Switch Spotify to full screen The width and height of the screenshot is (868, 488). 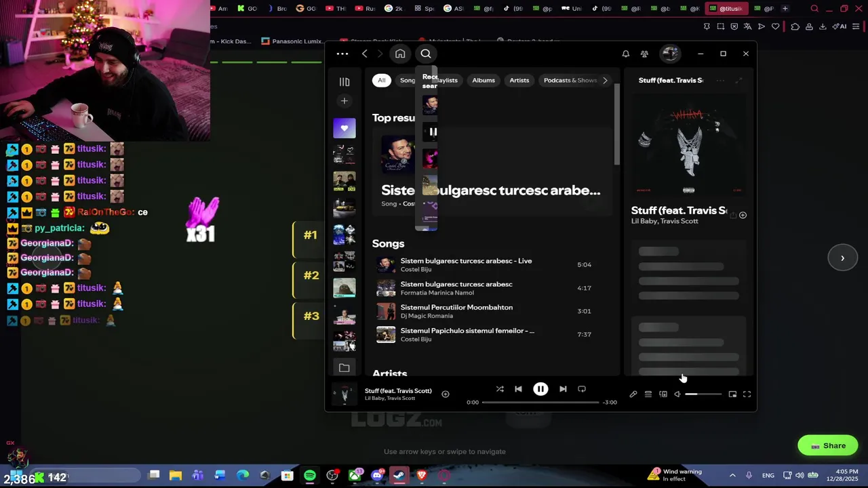point(747,394)
